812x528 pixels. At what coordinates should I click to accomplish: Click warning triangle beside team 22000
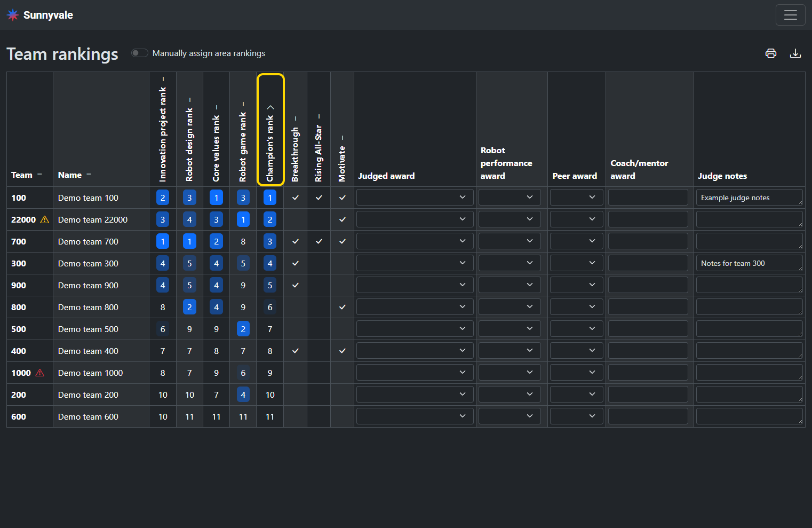tap(45, 219)
